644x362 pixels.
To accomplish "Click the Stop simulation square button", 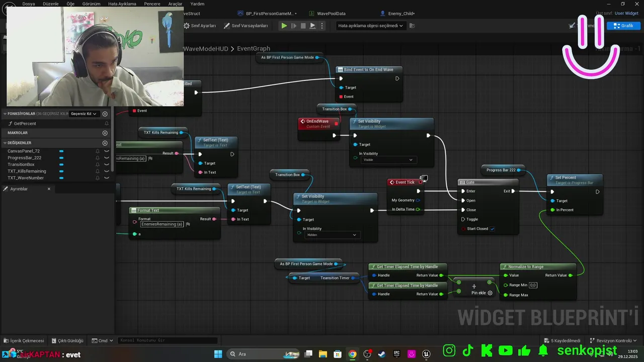I will 303,26.
